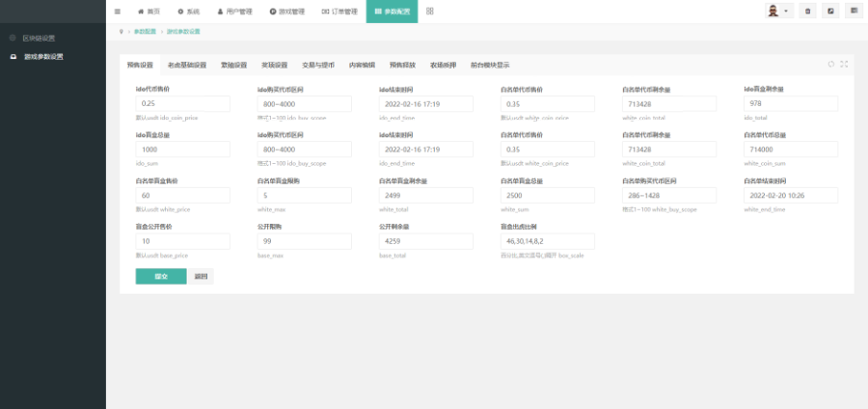Click the green 提交 submit button
The image size is (868, 409).
pos(161,276)
